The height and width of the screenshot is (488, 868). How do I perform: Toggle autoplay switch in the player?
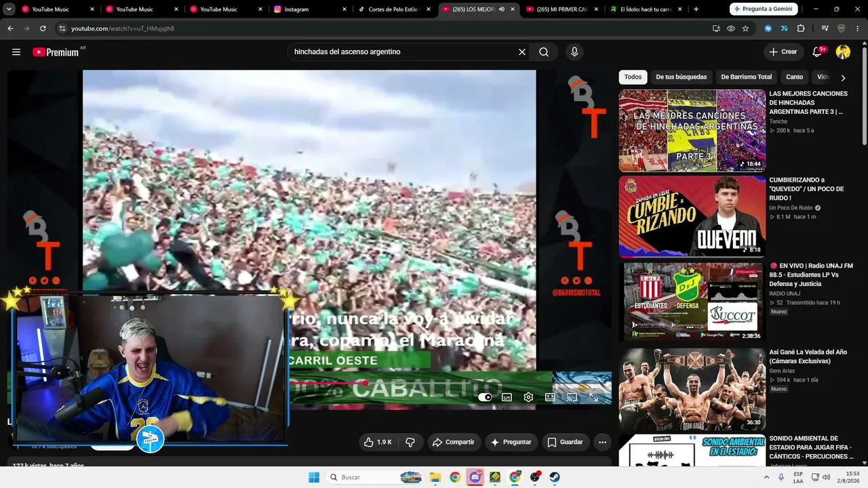coord(485,397)
